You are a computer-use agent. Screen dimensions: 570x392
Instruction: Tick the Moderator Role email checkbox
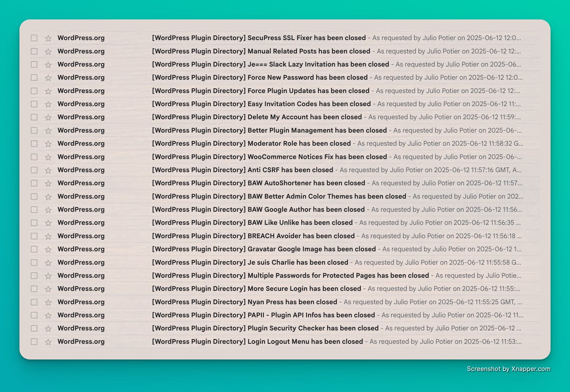(x=34, y=143)
